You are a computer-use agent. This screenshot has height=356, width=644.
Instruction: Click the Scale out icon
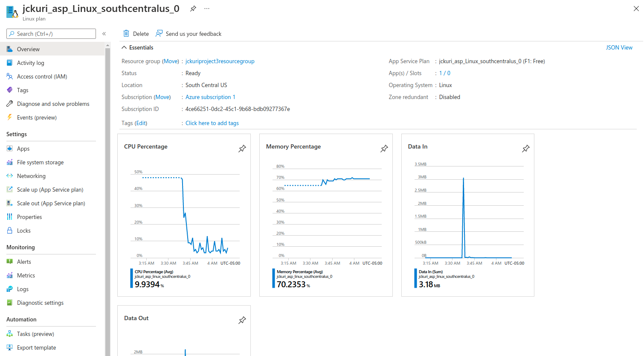pyautogui.click(x=9, y=203)
